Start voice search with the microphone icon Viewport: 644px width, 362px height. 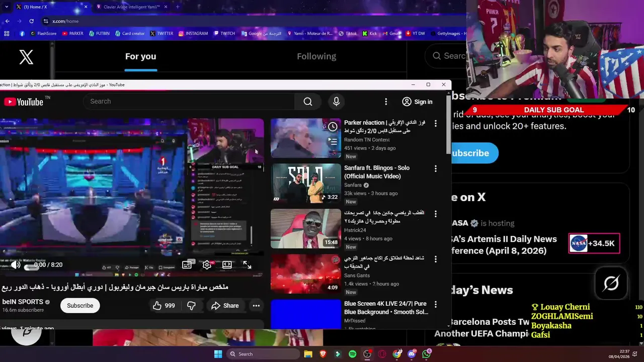tap(337, 102)
